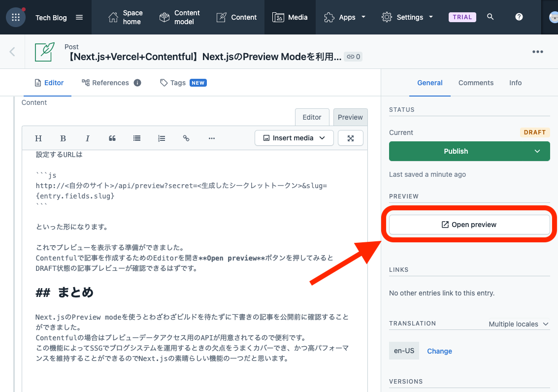Toggle italic formatting
The image size is (558, 392).
[x=88, y=138]
